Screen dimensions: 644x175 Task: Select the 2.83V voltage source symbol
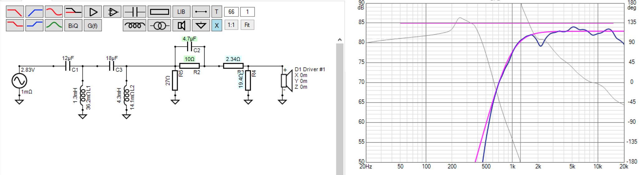pos(19,81)
